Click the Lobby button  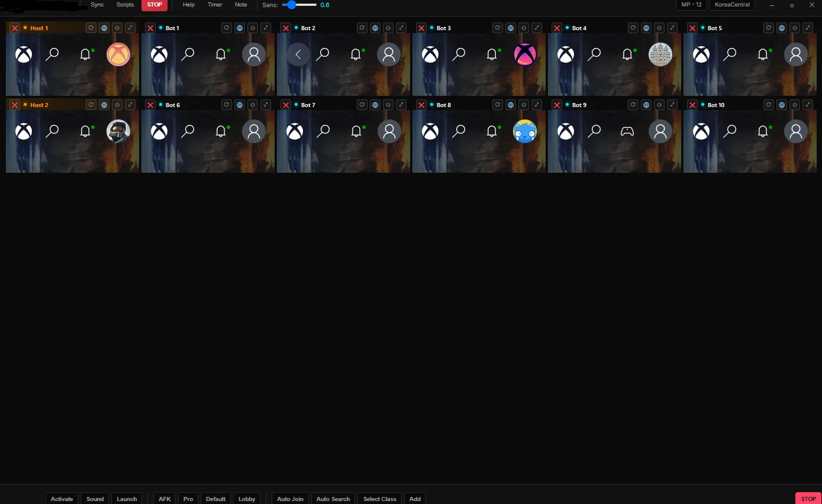pos(247,499)
